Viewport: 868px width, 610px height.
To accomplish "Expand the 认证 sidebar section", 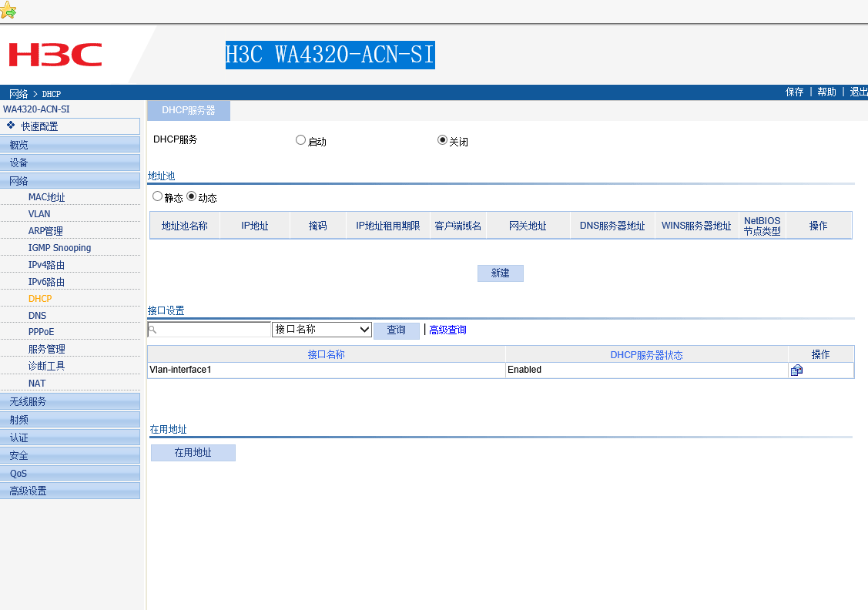I will click(x=70, y=437).
